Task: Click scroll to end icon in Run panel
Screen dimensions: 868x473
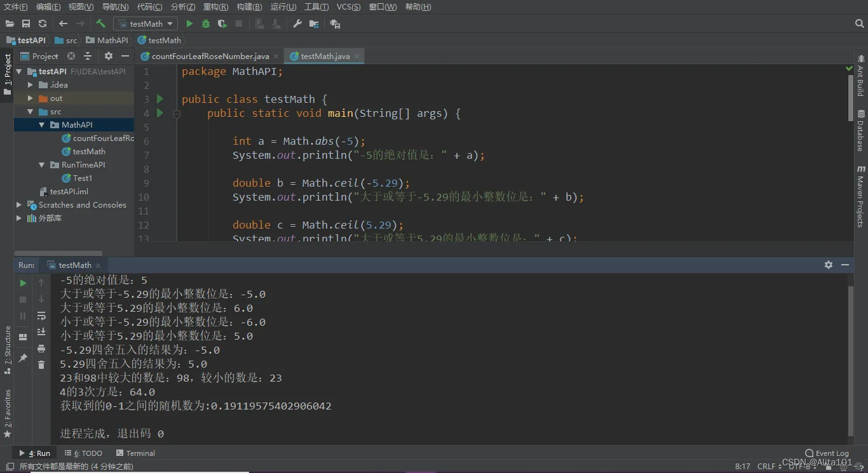Action: pos(41,332)
